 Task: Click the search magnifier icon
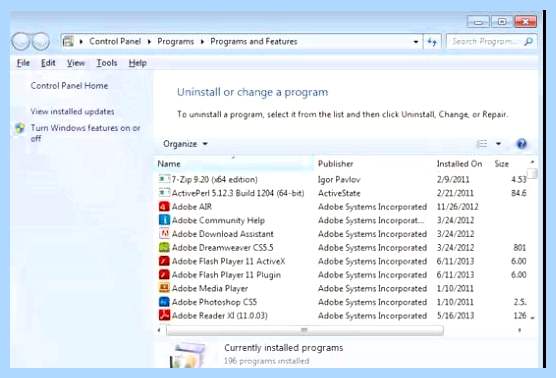click(528, 41)
